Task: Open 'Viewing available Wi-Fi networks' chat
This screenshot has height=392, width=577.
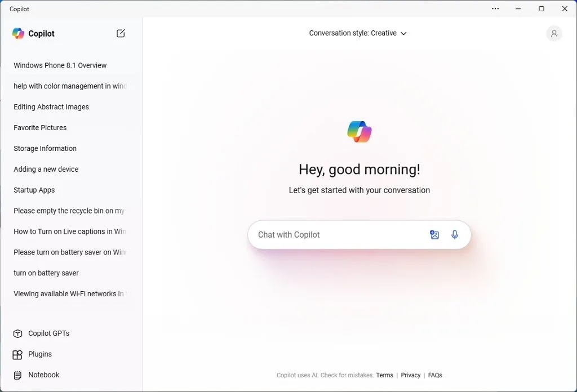Action: tap(70, 294)
